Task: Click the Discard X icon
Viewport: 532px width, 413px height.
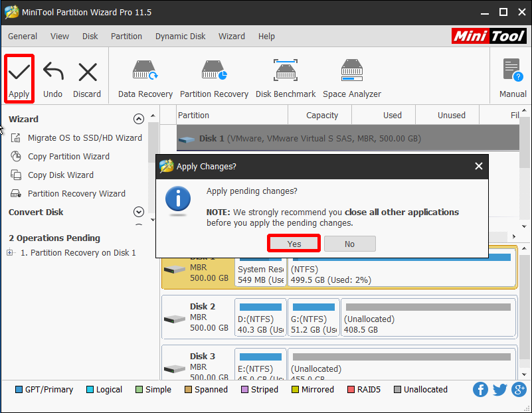Action: (88, 72)
